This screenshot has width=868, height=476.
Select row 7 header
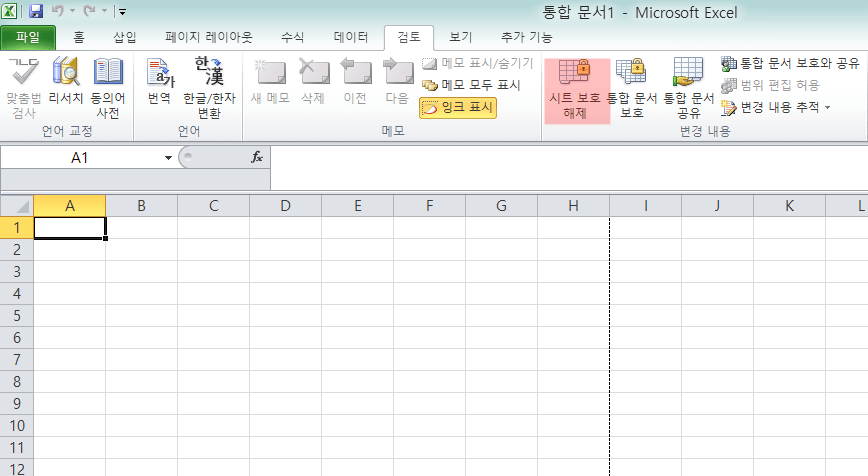17,360
